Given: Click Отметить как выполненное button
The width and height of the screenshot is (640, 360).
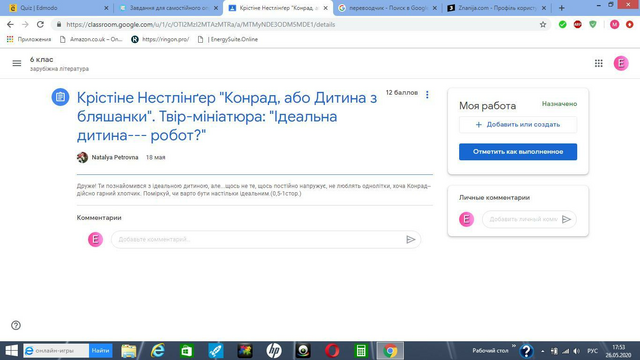Looking at the screenshot, I should [x=518, y=151].
